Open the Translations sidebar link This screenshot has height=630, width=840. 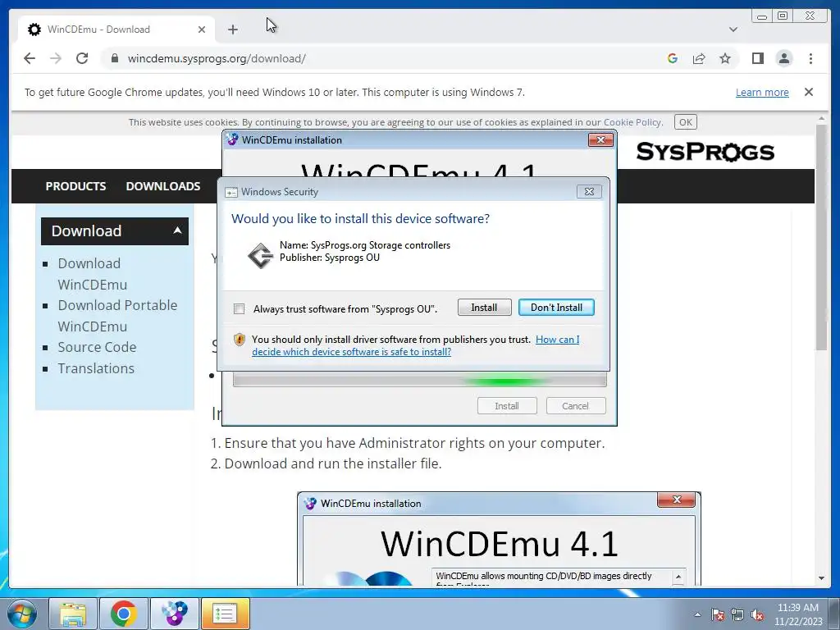tap(96, 368)
